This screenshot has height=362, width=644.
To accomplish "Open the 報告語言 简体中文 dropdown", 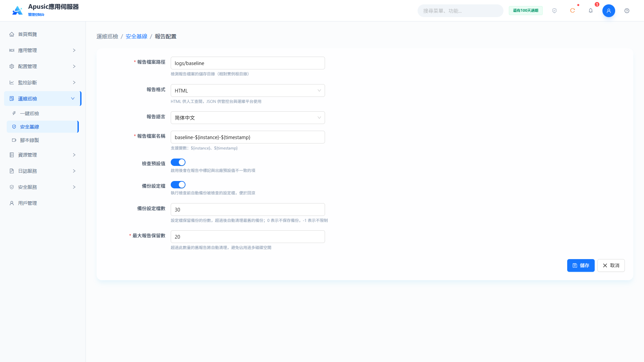I will pyautogui.click(x=248, y=118).
